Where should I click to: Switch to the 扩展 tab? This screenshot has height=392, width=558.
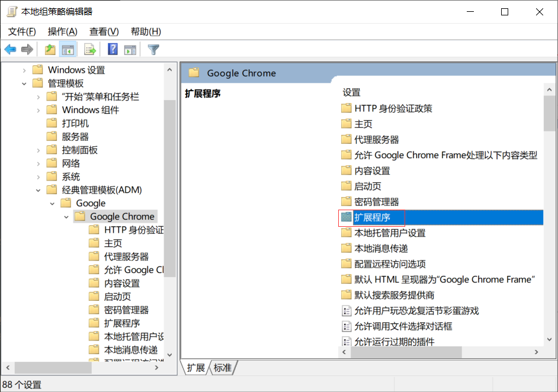[x=195, y=368]
